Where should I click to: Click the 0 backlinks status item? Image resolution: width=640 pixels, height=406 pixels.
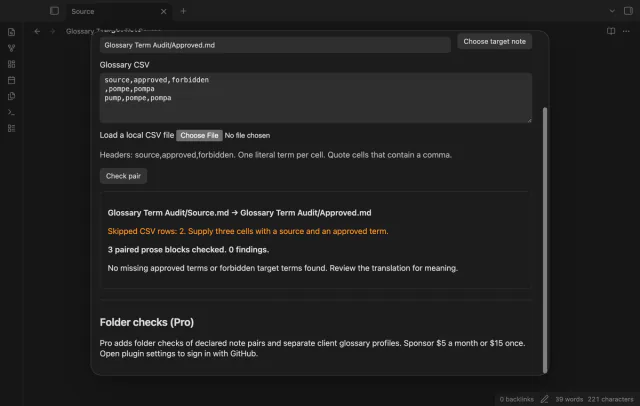[516, 399]
